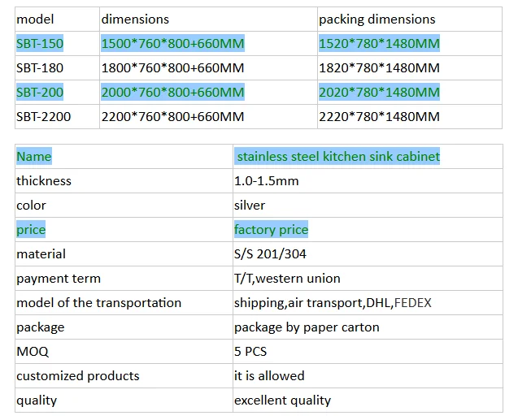
Task: Click 'stainless steel kitchen sink cabinet' text
Action: [x=338, y=157]
